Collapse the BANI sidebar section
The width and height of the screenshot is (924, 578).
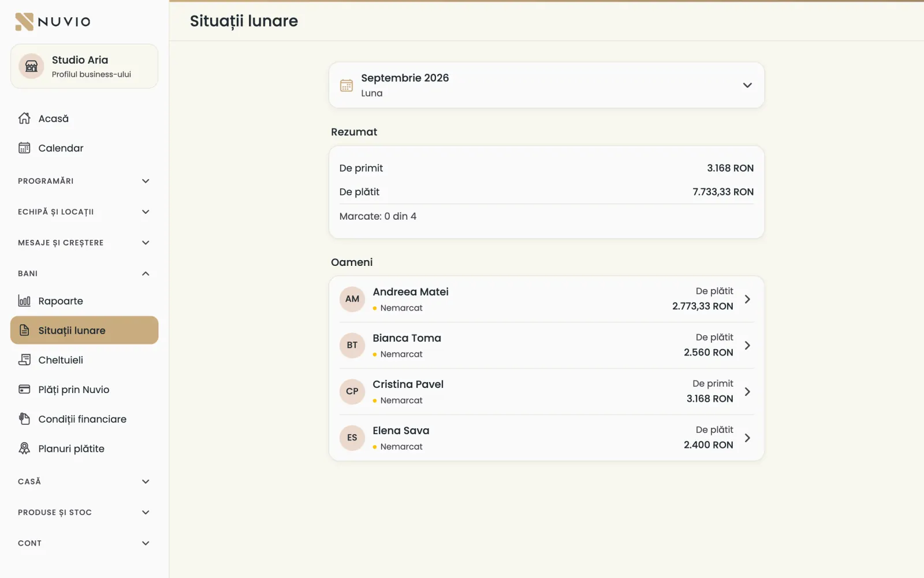point(84,273)
